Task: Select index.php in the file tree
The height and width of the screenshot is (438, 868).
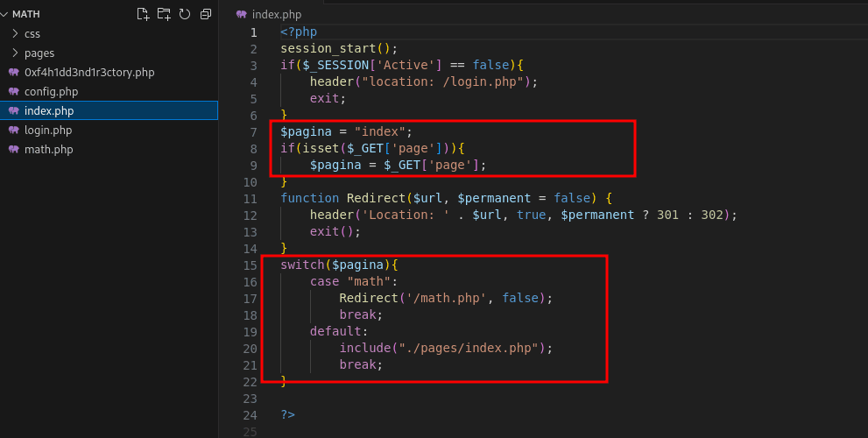Action: 109,110
